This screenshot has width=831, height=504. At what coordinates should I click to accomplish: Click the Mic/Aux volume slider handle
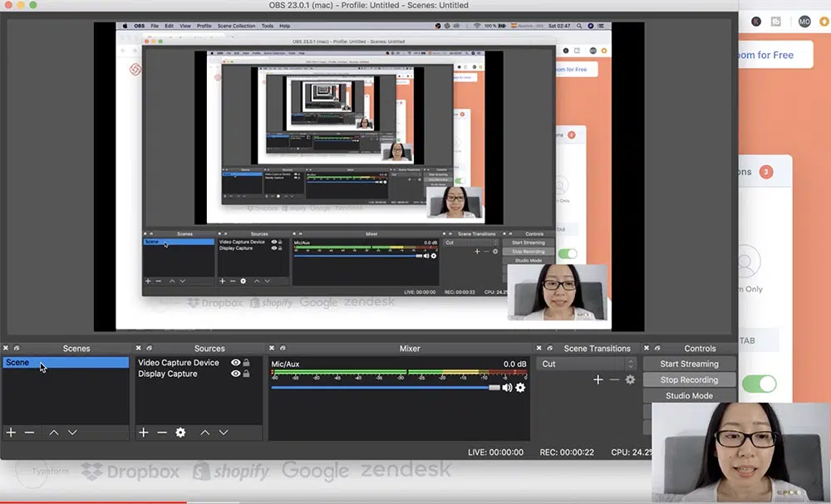(x=494, y=388)
